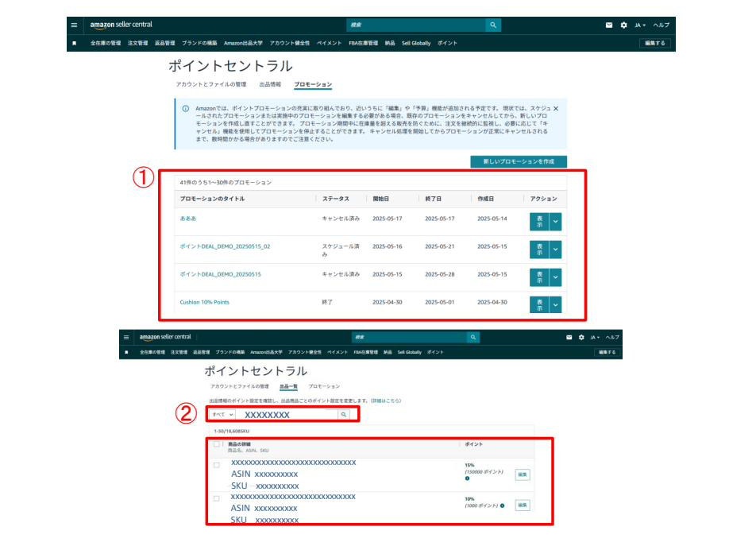Expand action arrow for Cushion 10% Points row
Image resolution: width=756 pixels, height=542 pixels.
(555, 305)
